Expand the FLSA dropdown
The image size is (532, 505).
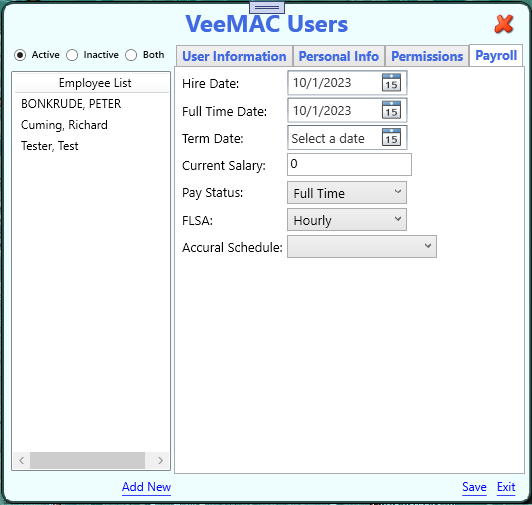(x=347, y=220)
